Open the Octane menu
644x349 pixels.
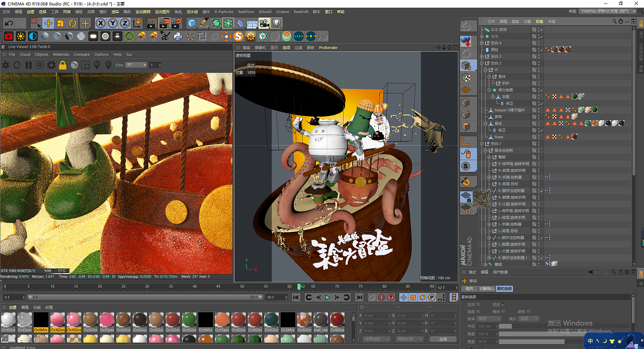pyautogui.click(x=283, y=12)
